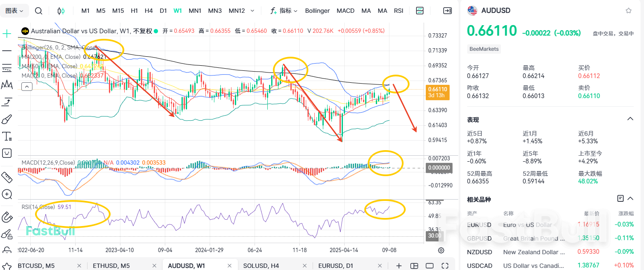Screen dimensions: 644x270
Task: Switch timeframe to M5
Action: [101, 11]
